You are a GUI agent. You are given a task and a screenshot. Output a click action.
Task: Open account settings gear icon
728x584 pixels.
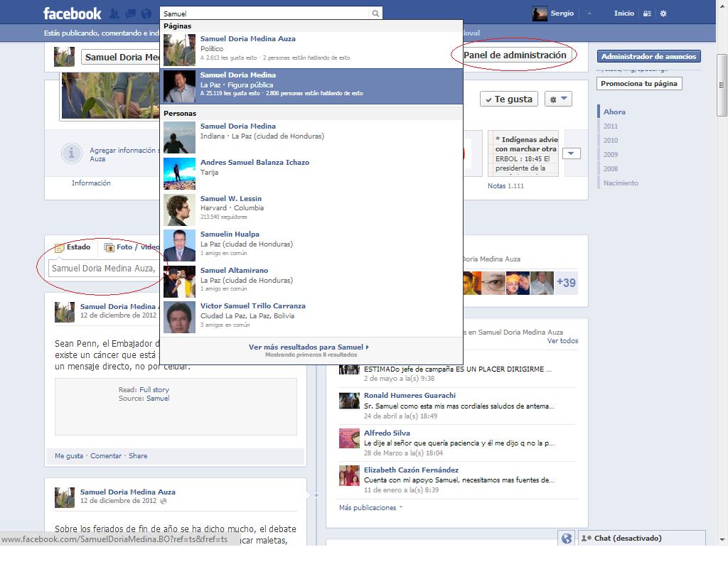click(x=663, y=13)
